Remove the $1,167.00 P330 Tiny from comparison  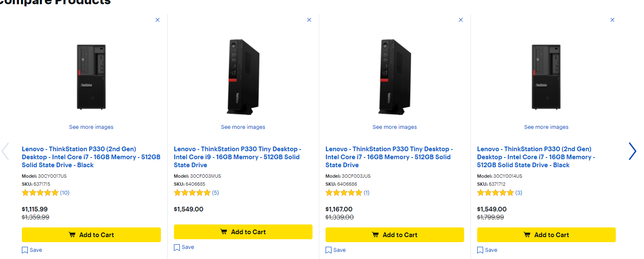pos(461,20)
